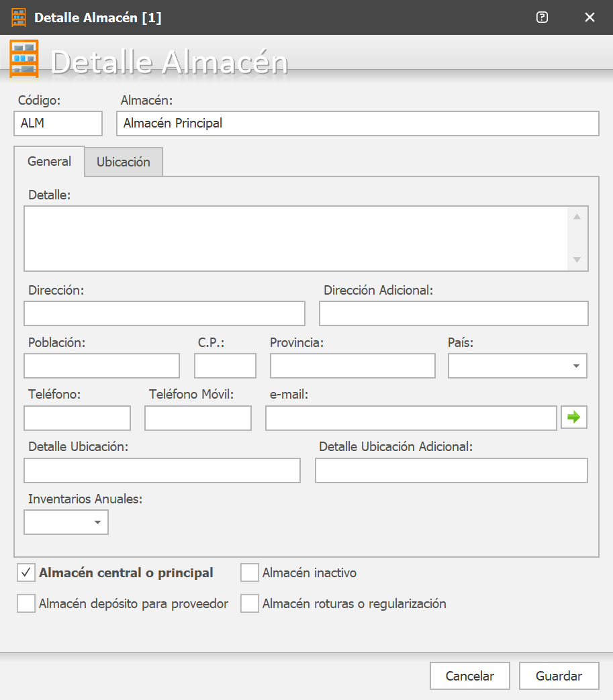The width and height of the screenshot is (613, 700).
Task: Click the Cancelar button
Action: pyautogui.click(x=470, y=676)
